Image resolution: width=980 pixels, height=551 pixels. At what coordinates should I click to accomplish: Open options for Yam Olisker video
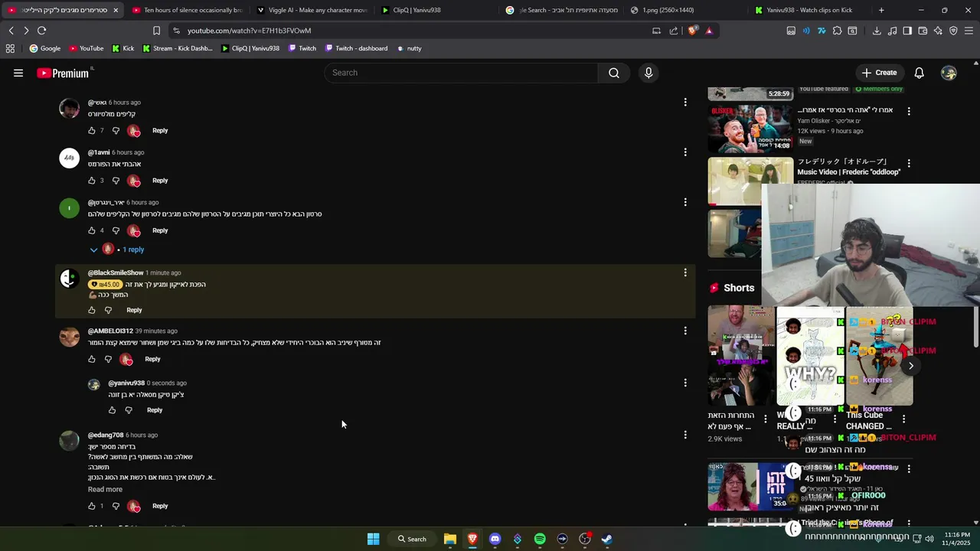[909, 111]
